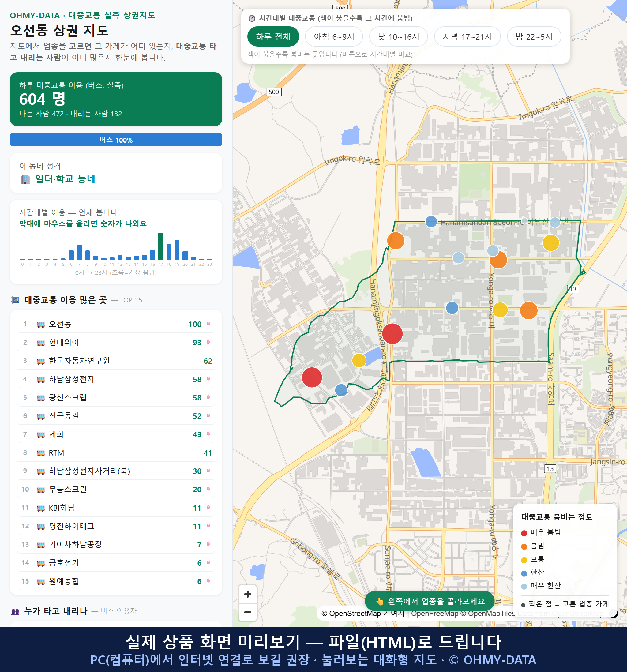Viewport: 627px width, 672px height.
Task: Open the OpenFreeMap attribution link
Action: (434, 614)
